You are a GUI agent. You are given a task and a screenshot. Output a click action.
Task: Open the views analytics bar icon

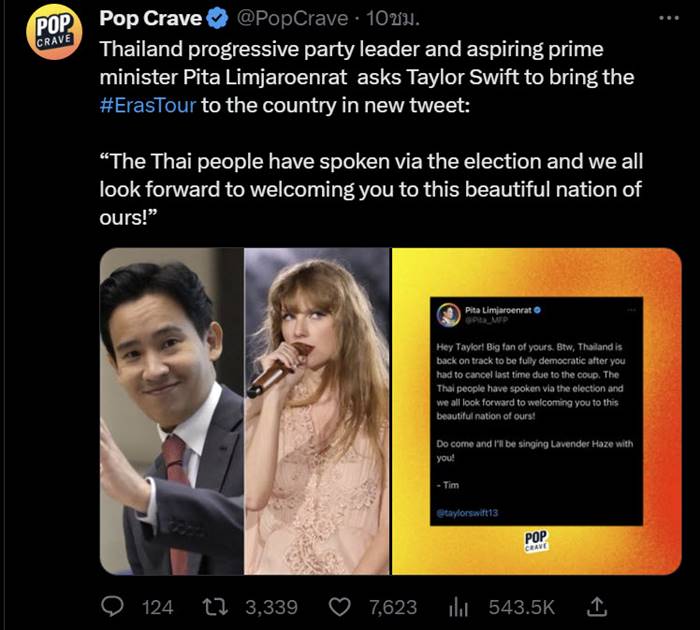(461, 606)
